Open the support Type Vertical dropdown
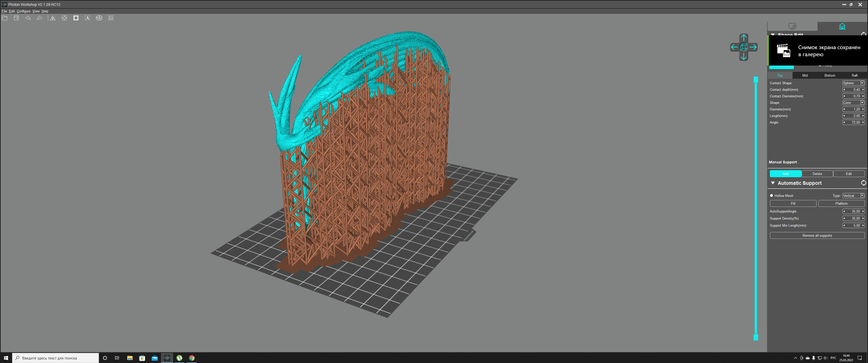 point(853,196)
